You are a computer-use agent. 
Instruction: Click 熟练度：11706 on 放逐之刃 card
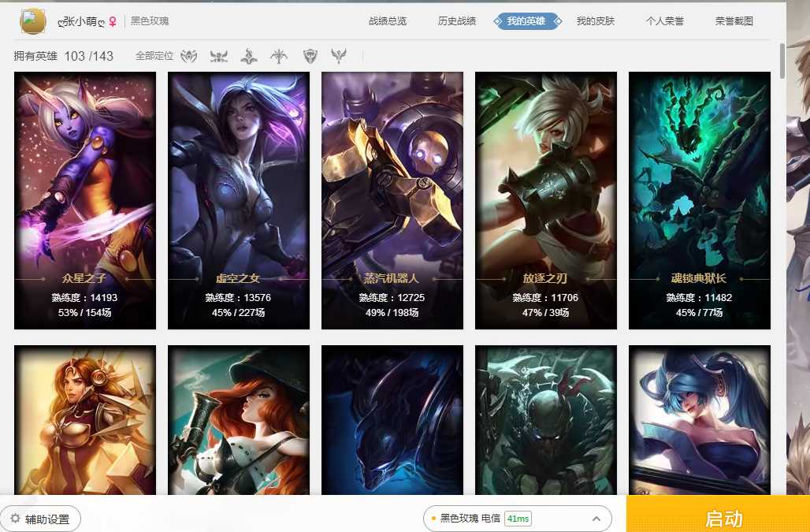[x=545, y=297]
